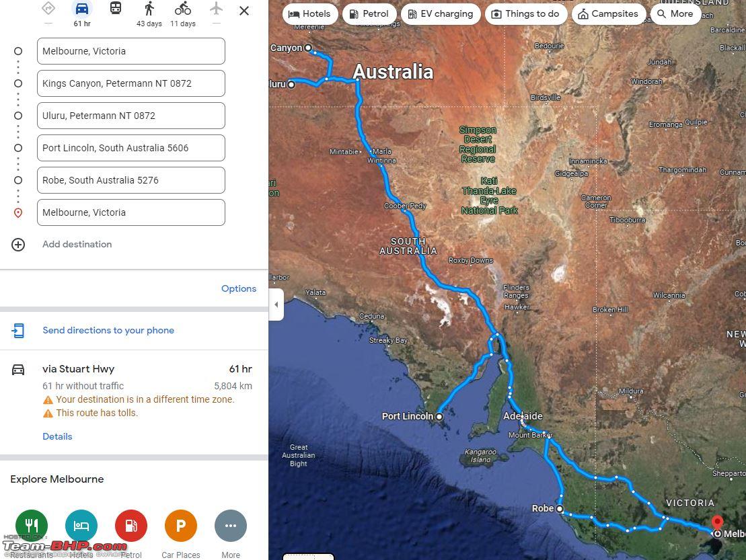The width and height of the screenshot is (746, 560).
Task: Expand route Options
Action: [x=239, y=288]
